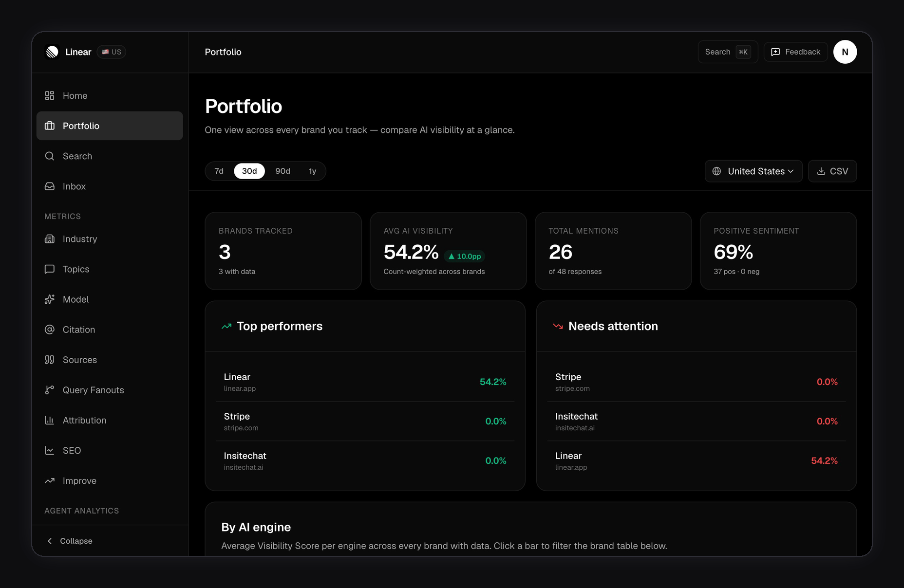
Task: Open the Attribution page
Action: 110,420
